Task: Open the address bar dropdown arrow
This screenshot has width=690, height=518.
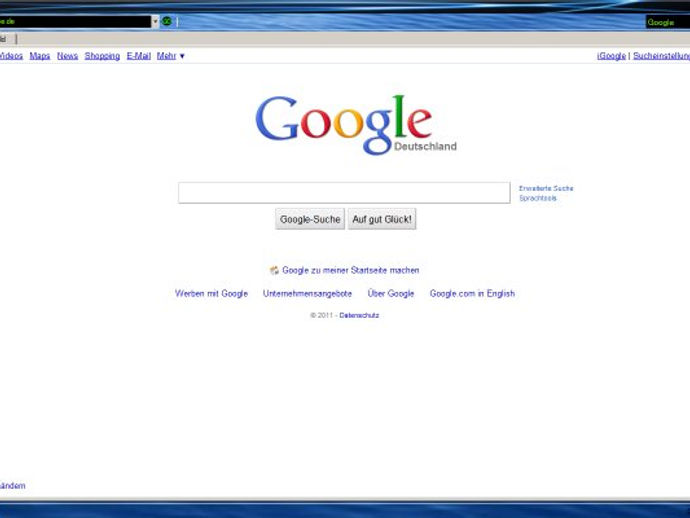Action: [155, 21]
